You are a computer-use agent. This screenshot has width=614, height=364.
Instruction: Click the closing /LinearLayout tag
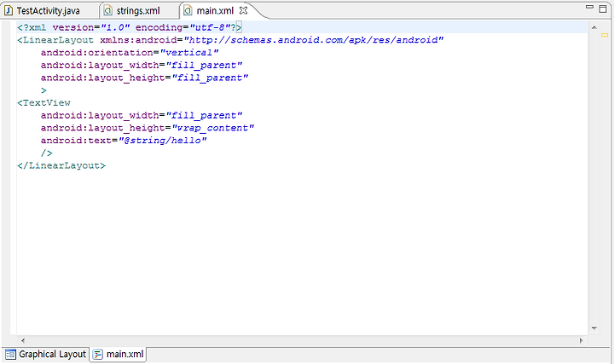pyautogui.click(x=61, y=165)
